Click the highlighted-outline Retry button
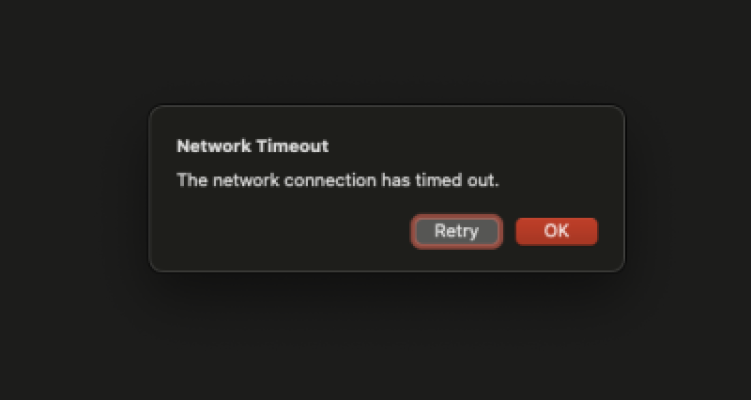The width and height of the screenshot is (751, 400). [456, 231]
